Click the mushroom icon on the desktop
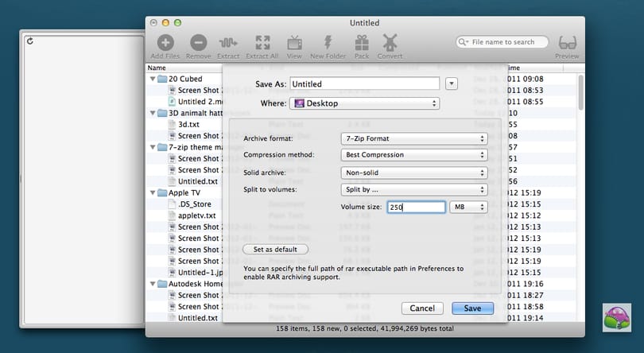 pyautogui.click(x=617, y=318)
